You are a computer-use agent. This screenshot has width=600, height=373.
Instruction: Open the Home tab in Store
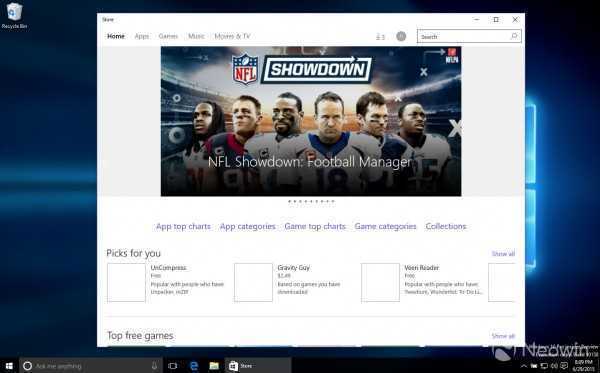tap(116, 36)
